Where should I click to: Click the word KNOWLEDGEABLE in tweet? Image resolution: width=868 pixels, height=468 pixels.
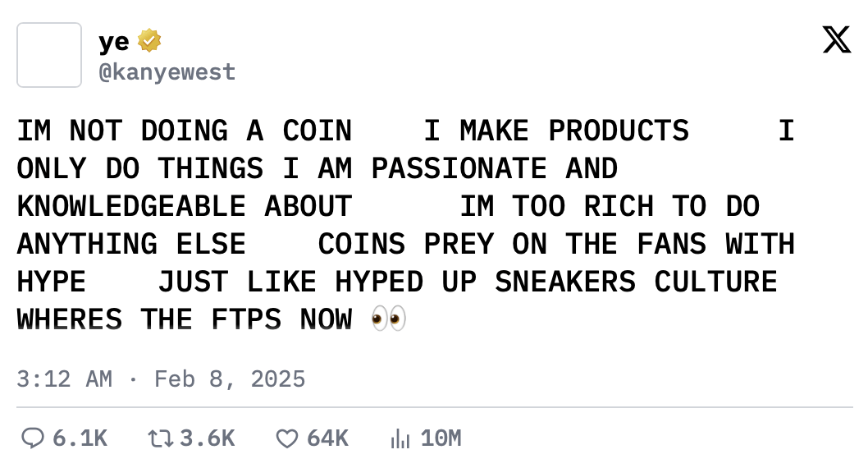(x=131, y=206)
